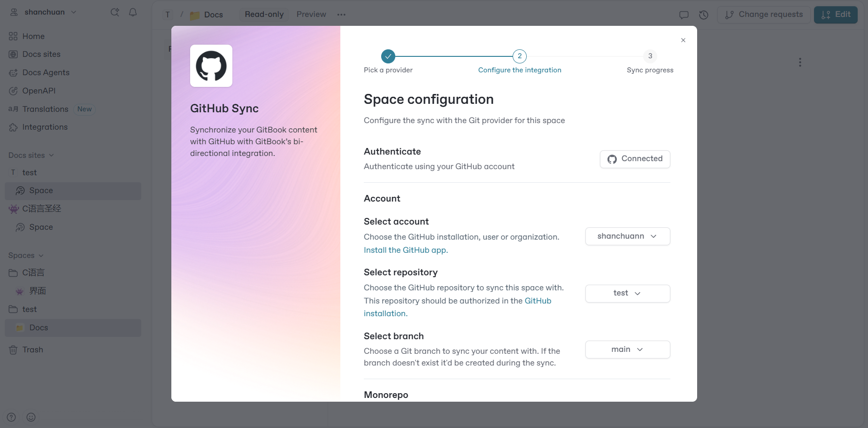Collapse the Spaces section
Image resolution: width=868 pixels, height=428 pixels.
26,256
